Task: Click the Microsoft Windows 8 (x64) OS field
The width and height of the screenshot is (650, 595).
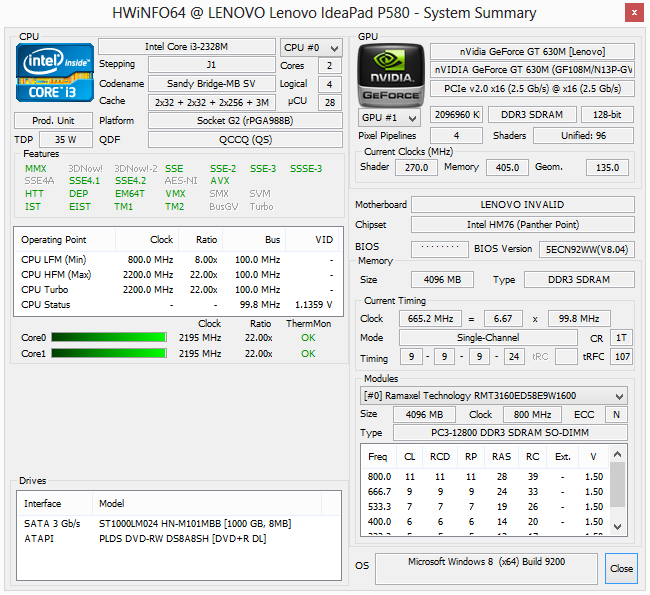Action: (x=486, y=568)
